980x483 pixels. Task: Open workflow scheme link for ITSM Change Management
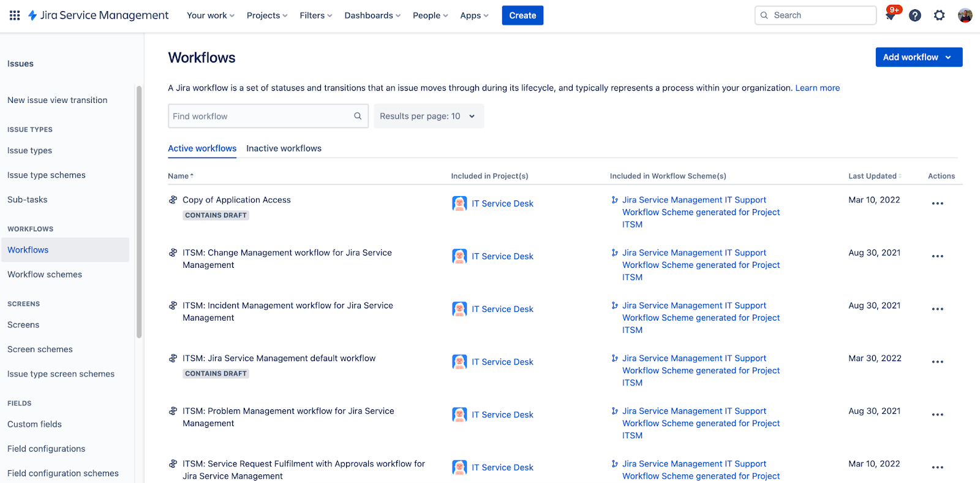click(701, 265)
